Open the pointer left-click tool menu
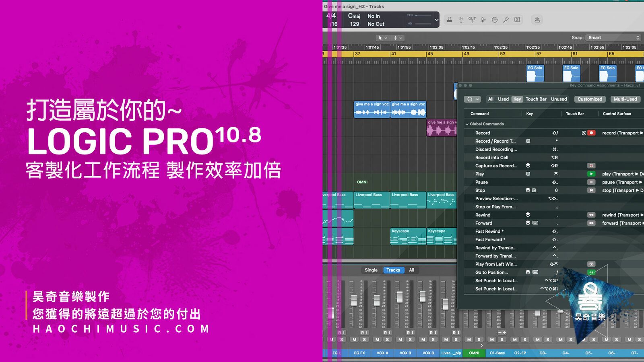Screen dimensions: 644x362 (x=383, y=38)
